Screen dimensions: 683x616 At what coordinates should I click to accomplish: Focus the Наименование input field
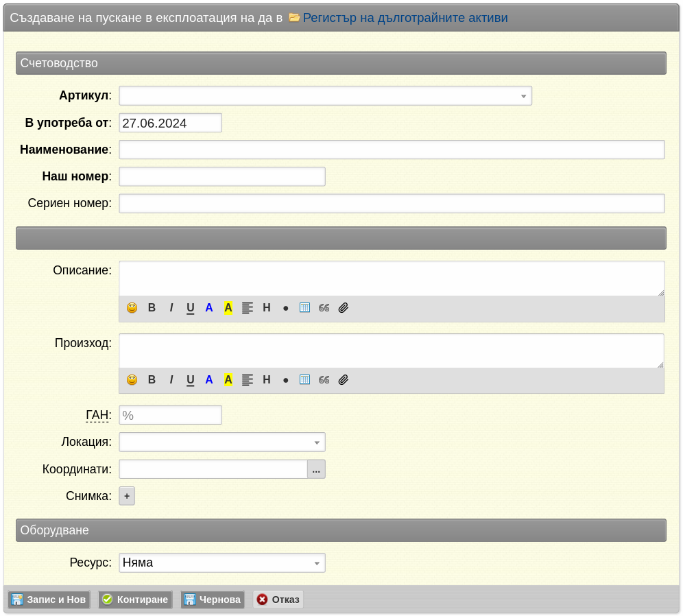tap(392, 150)
